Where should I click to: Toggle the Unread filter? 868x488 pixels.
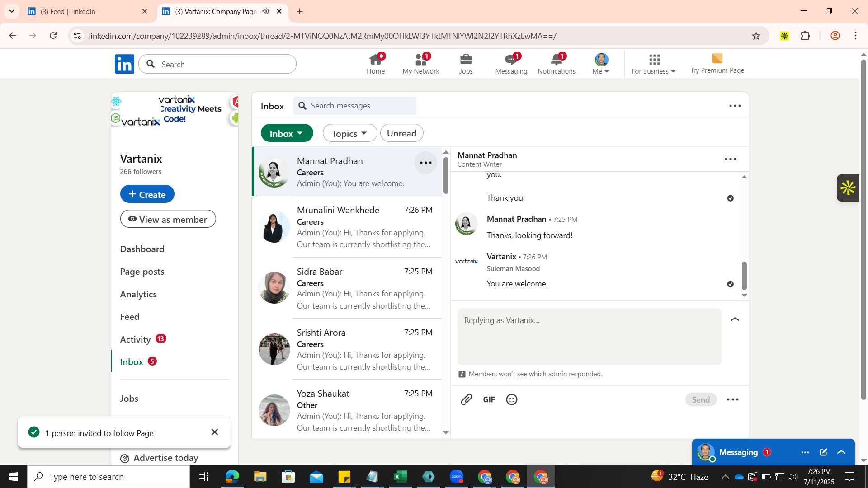click(x=401, y=133)
